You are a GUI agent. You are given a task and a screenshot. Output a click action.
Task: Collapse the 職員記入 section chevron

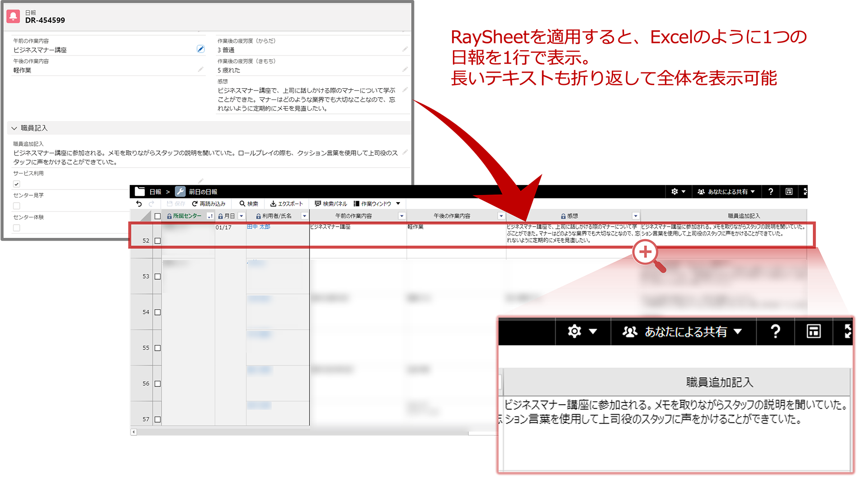(x=14, y=128)
